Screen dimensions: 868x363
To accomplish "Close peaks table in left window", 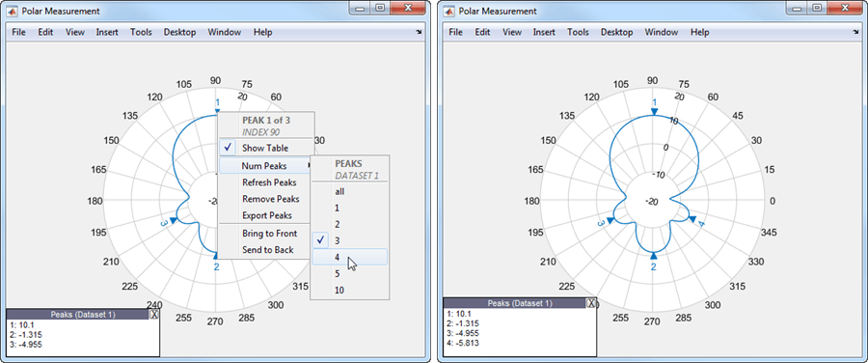I will click(x=154, y=314).
